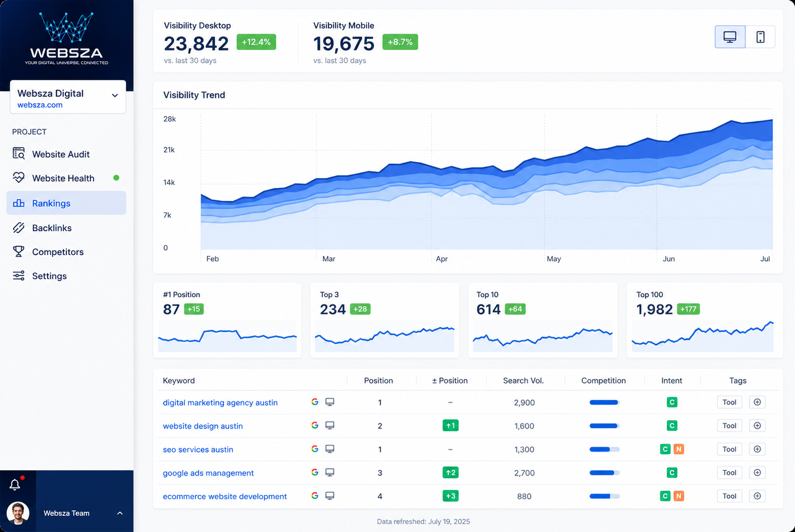Screen dimensions: 795x532
Task: Add tag to google ads management row
Action: [x=757, y=472]
